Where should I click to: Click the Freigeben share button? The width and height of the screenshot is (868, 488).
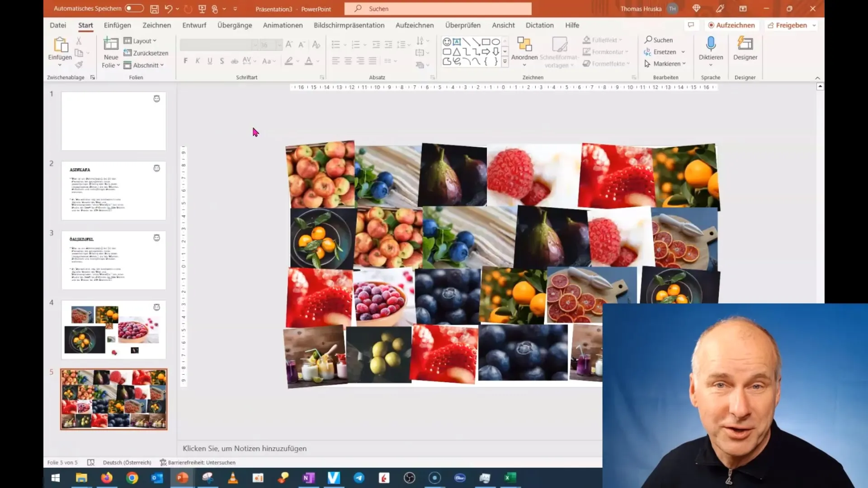(787, 25)
